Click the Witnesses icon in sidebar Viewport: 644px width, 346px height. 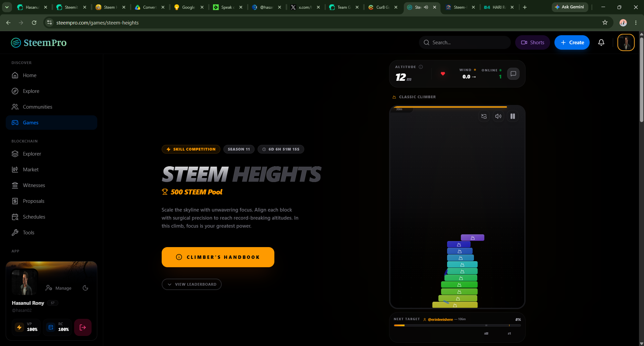pos(15,185)
